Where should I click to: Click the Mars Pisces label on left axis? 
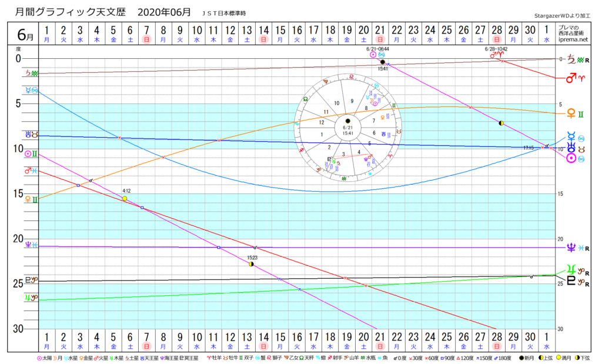31,171
